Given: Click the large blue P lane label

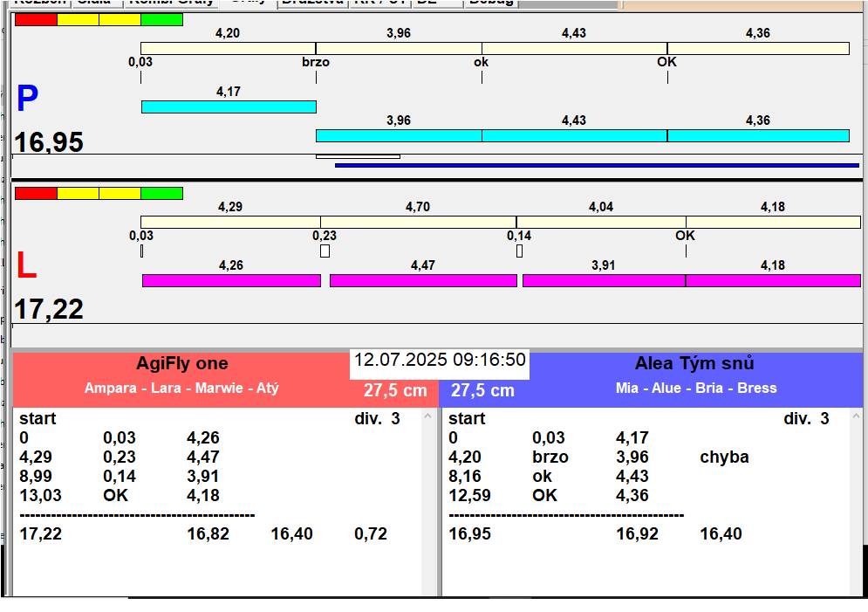Looking at the screenshot, I should [x=27, y=100].
